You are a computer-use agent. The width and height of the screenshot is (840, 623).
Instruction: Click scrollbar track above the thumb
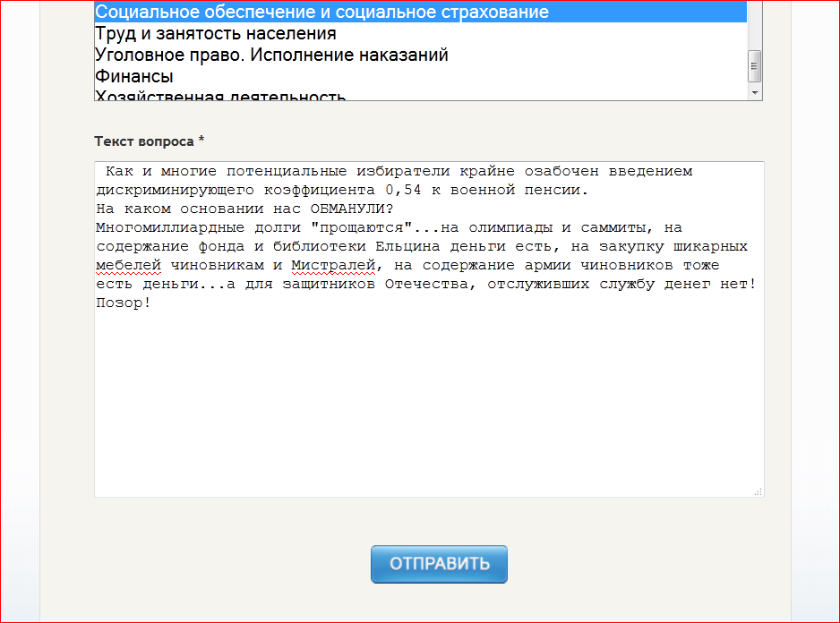[755, 27]
